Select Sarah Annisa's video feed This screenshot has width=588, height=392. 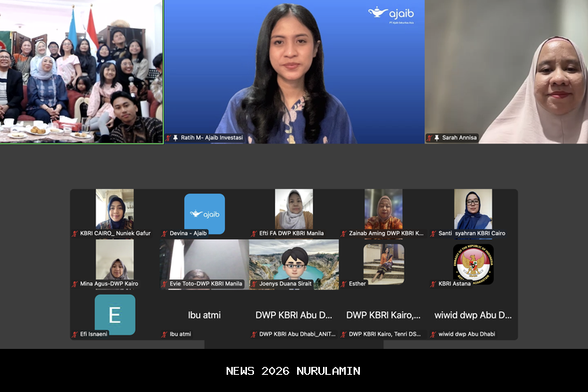(506, 71)
